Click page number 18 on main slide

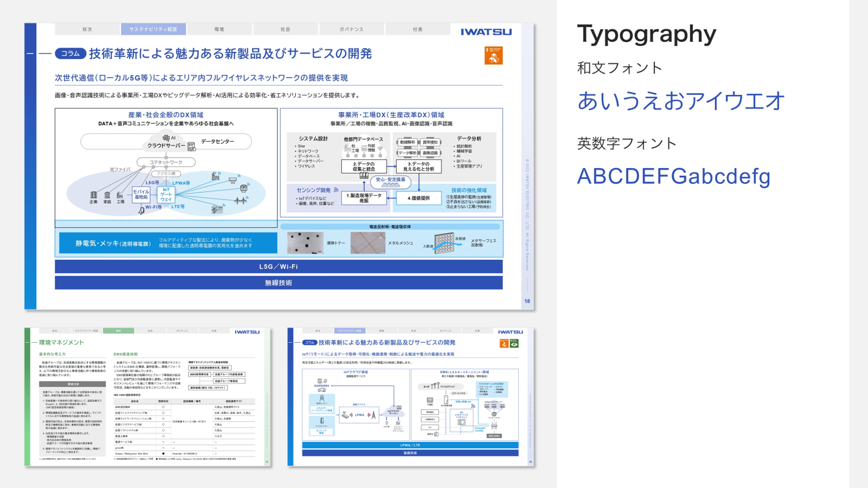(x=527, y=301)
